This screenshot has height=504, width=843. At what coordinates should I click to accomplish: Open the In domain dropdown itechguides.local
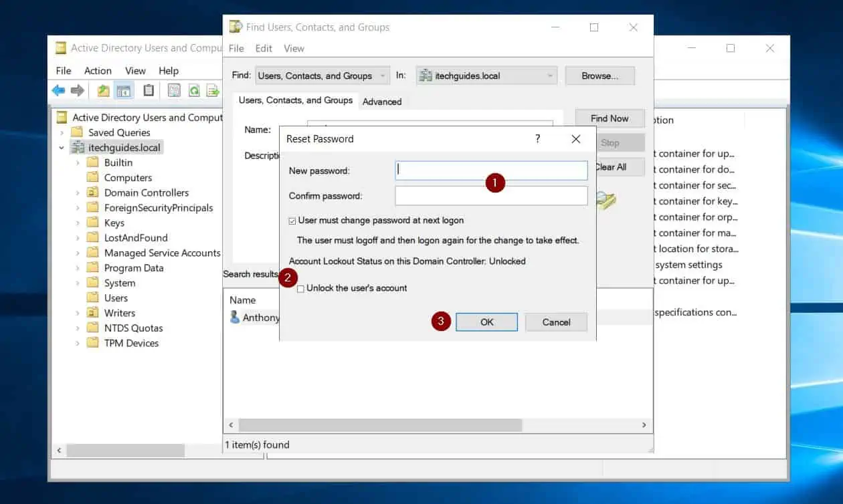tap(486, 76)
